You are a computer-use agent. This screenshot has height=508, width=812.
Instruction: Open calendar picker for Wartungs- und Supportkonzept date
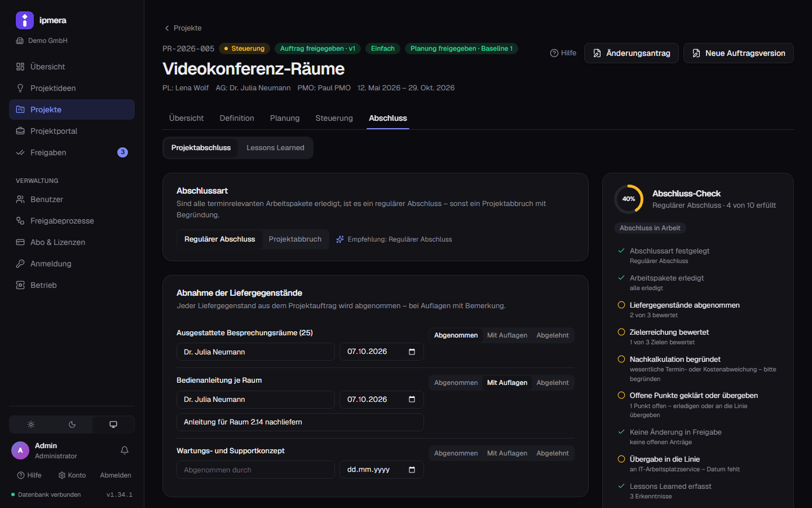[412, 470]
